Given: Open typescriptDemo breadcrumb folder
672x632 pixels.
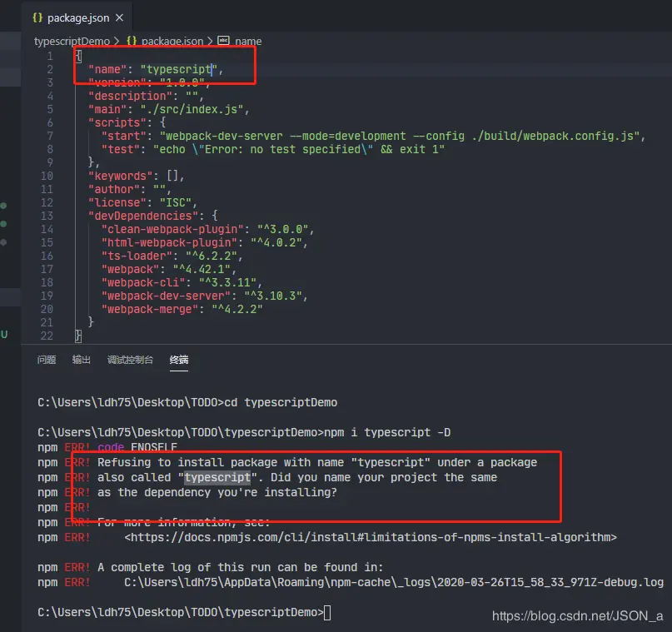Looking at the screenshot, I should (72, 41).
